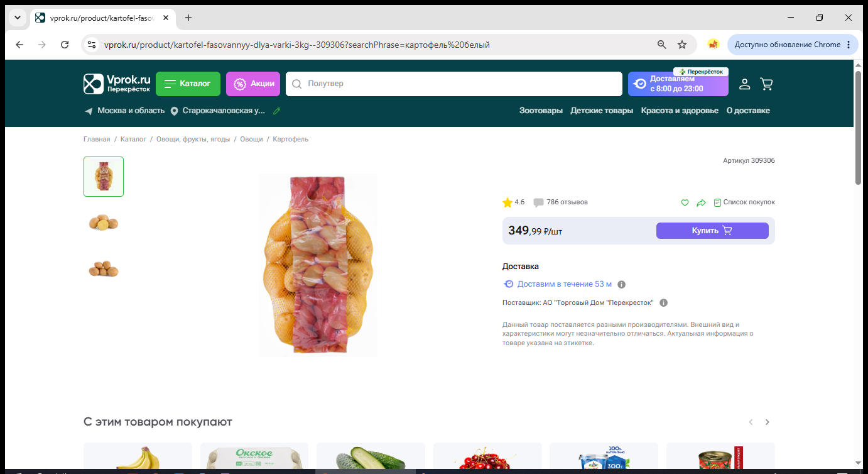The image size is (868, 474).
Task: Show next items in С этим товаром покупают
Action: pos(767,422)
